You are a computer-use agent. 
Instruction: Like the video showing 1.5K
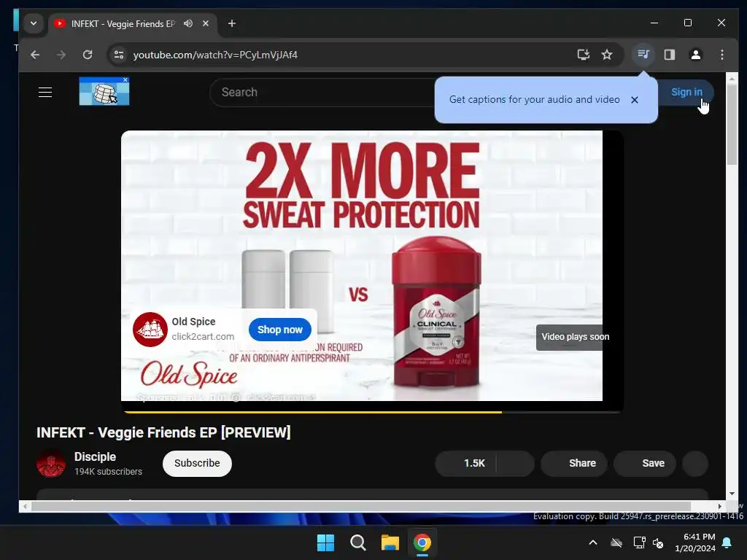click(466, 463)
